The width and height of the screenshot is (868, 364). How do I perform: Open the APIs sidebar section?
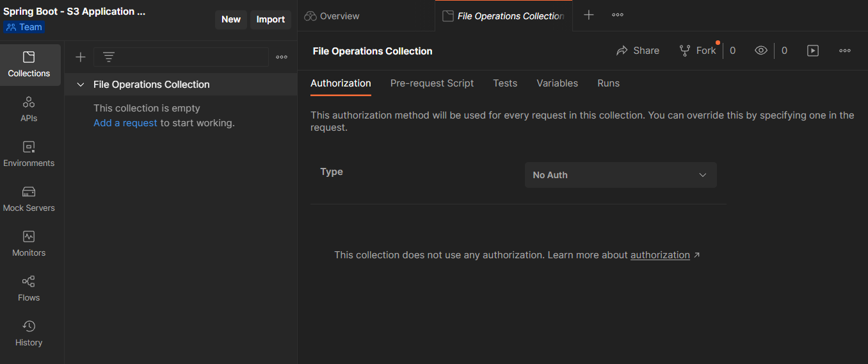(x=29, y=110)
